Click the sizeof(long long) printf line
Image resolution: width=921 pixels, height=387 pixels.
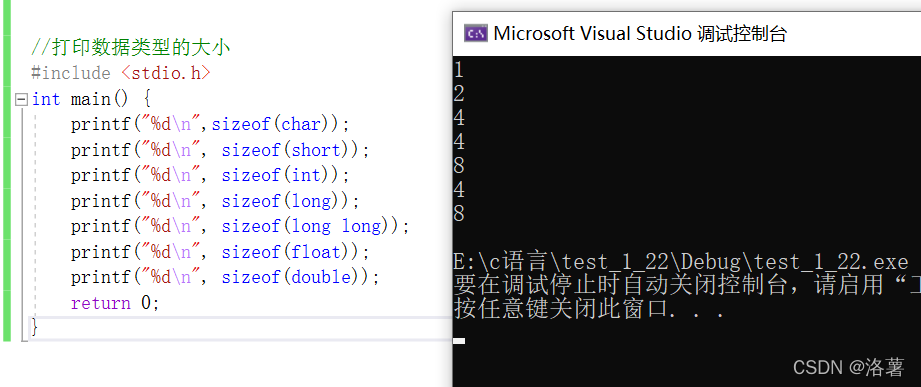pyautogui.click(x=240, y=227)
